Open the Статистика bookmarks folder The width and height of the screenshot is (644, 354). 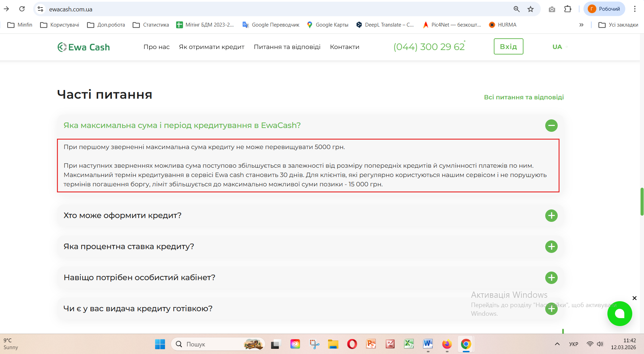tap(151, 25)
